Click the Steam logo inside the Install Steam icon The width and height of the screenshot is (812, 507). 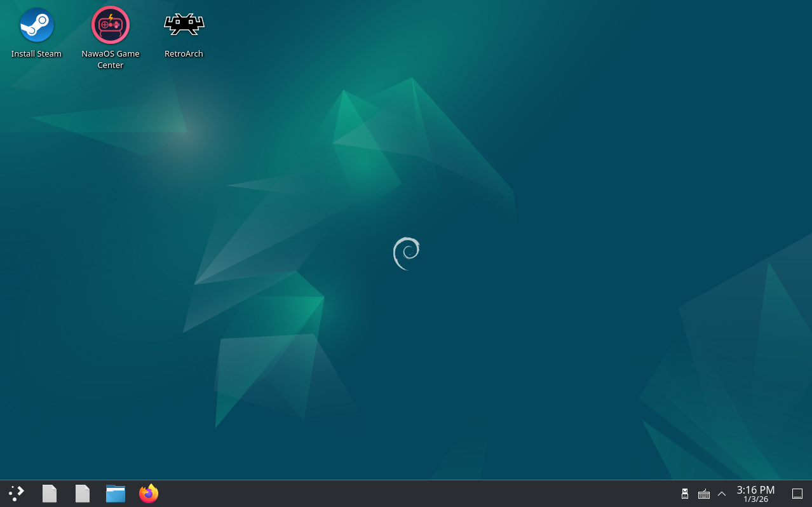[x=36, y=24]
